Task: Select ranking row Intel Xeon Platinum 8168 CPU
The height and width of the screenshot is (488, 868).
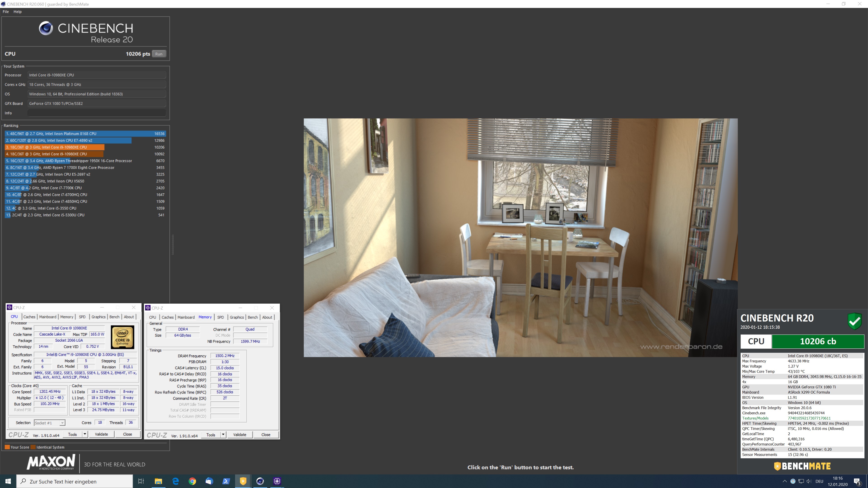Action: [x=85, y=134]
